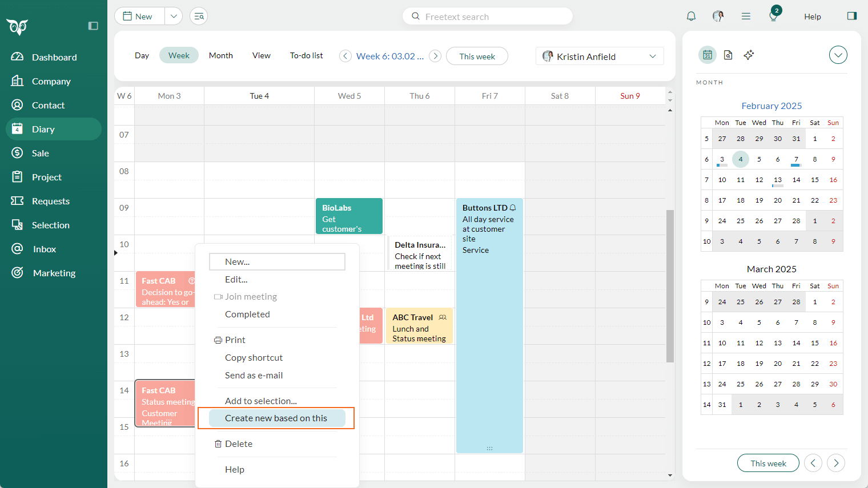Click the SuperOffice owl logo
The width and height of the screenshot is (868, 488).
coord(17,26)
